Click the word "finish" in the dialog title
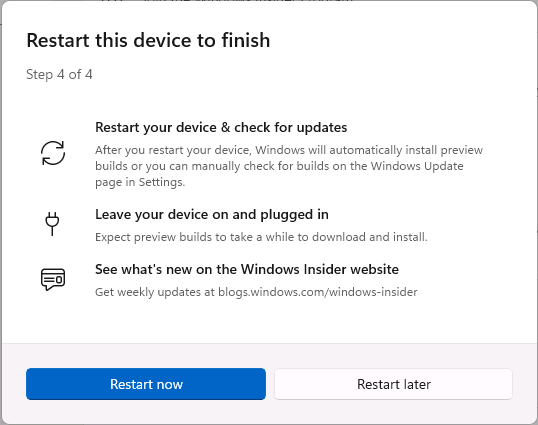538x425 pixels. tap(246, 40)
